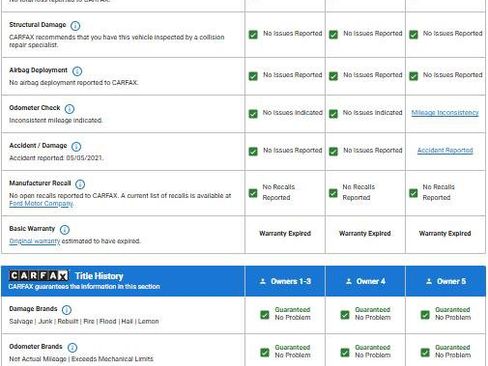Open the Accident Reported link for Owner 5
This screenshot has width=488, height=366.
pyautogui.click(x=445, y=151)
